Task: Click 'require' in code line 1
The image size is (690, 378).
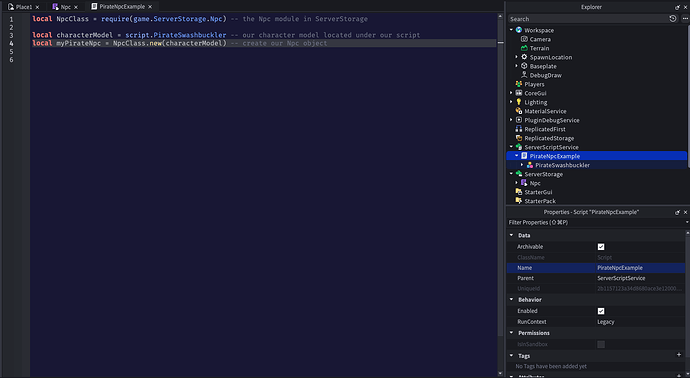Action: 115,18
